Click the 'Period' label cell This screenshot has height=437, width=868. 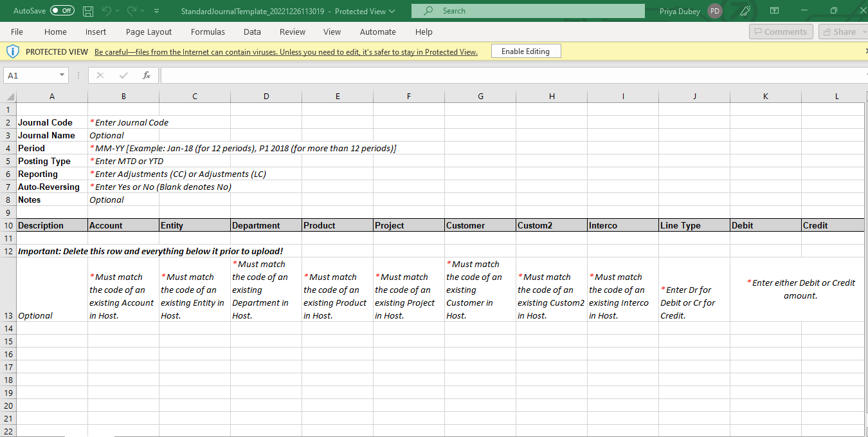tap(52, 148)
